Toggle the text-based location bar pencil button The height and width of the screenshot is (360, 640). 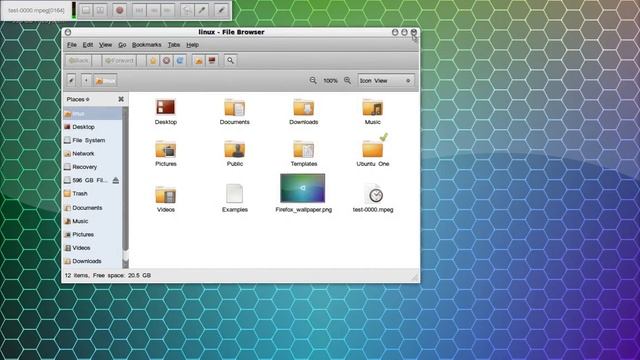point(71,80)
